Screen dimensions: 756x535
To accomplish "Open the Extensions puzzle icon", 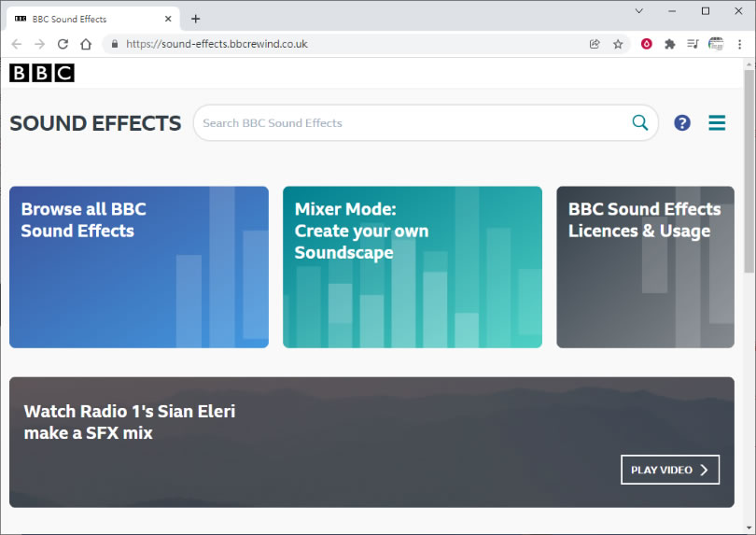I will 669,44.
